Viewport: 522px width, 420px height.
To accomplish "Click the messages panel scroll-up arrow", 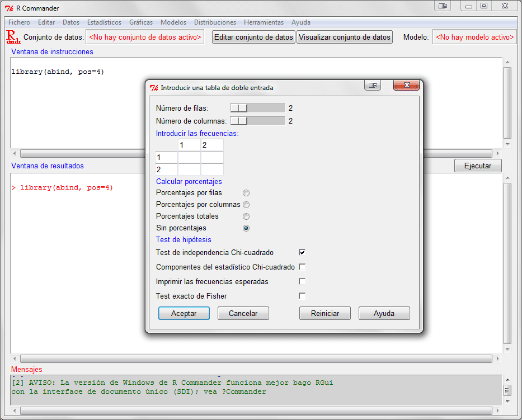I will [507, 380].
